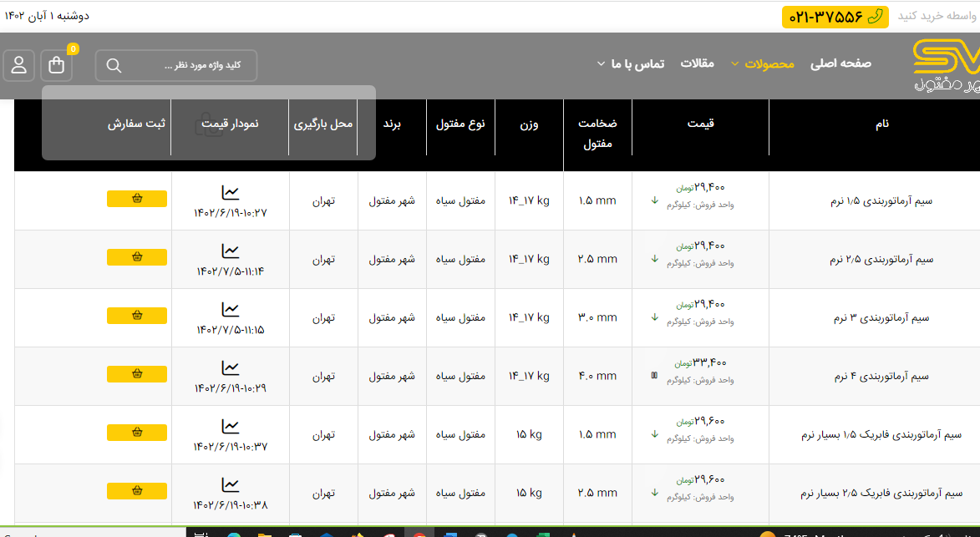Click the phone icon beside 021-37556

click(876, 17)
